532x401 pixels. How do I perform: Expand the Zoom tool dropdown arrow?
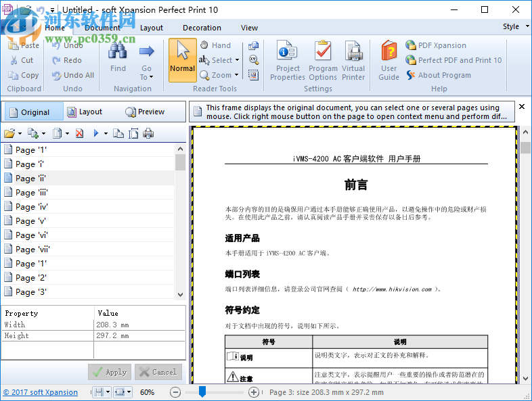click(236, 75)
